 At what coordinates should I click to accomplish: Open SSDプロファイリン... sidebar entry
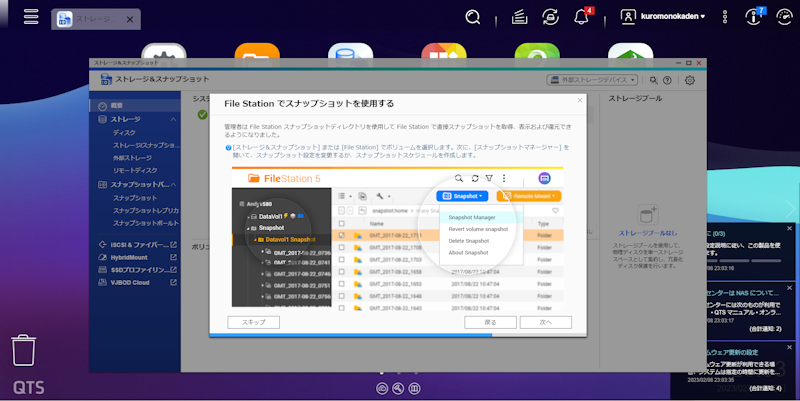[x=139, y=269]
